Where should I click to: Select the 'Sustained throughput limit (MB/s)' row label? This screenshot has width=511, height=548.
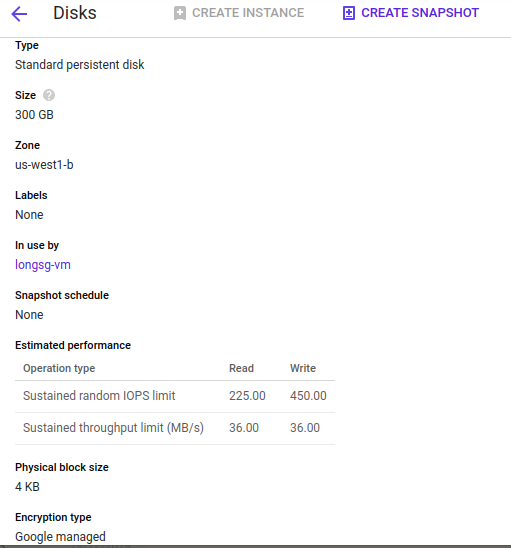click(x=113, y=428)
